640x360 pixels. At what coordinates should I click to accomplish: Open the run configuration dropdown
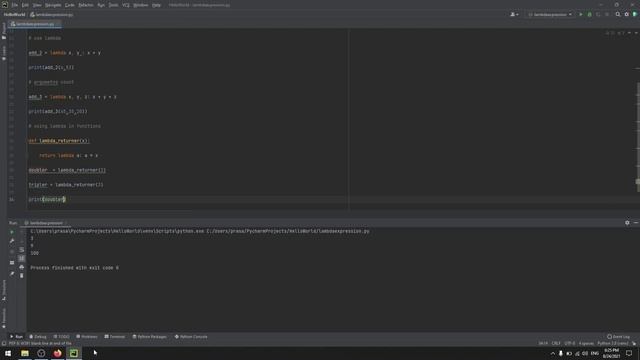550,14
